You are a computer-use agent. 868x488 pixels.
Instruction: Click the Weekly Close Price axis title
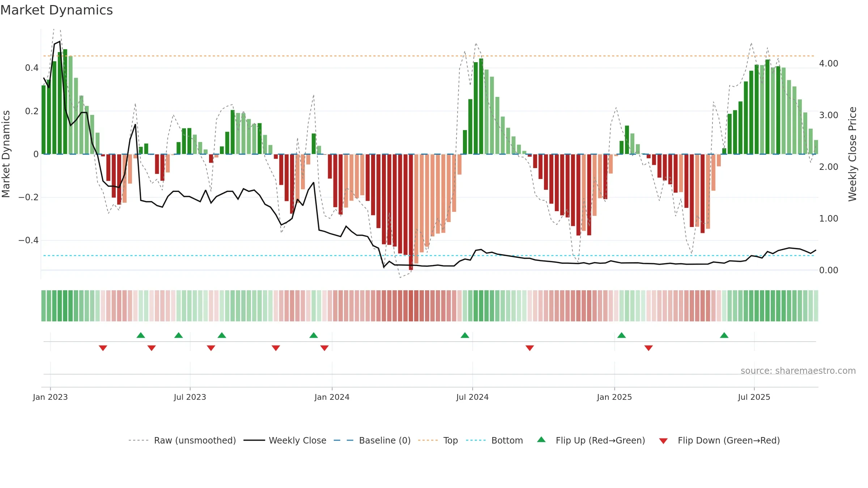(853, 154)
